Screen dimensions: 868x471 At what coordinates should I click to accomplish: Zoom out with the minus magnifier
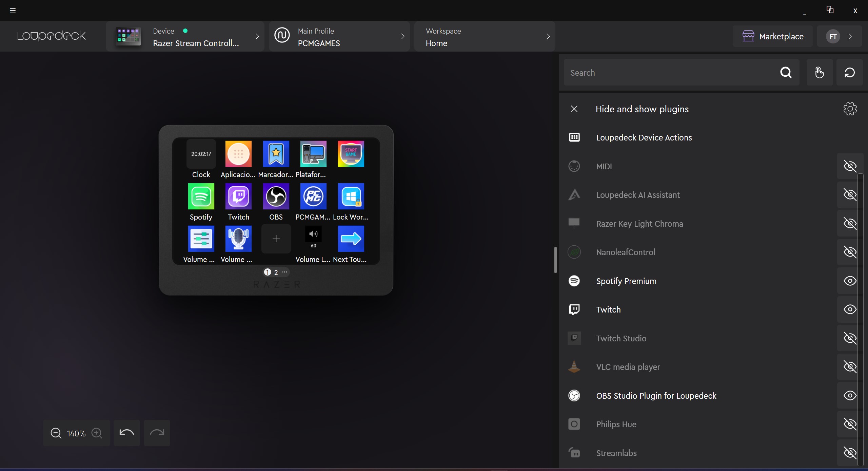click(x=56, y=433)
